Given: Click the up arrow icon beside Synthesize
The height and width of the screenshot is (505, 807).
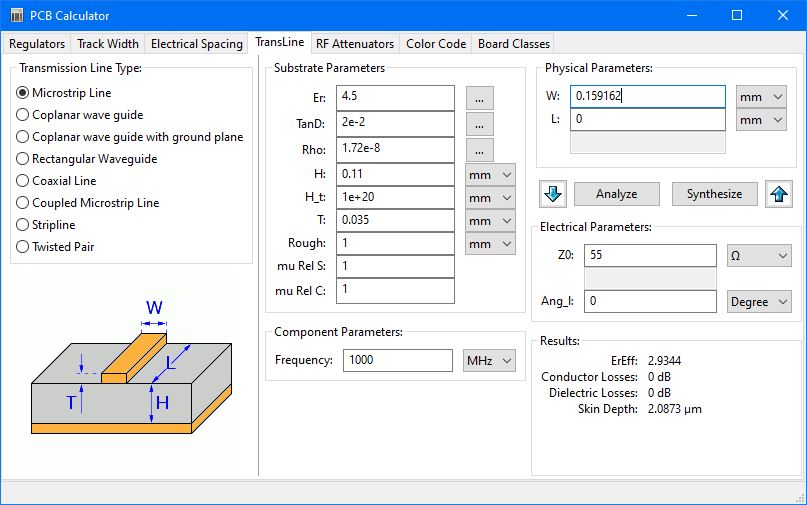Looking at the screenshot, I should coord(778,193).
